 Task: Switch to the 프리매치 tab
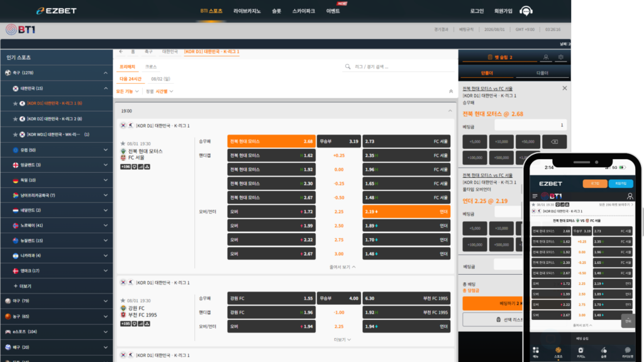pos(127,67)
